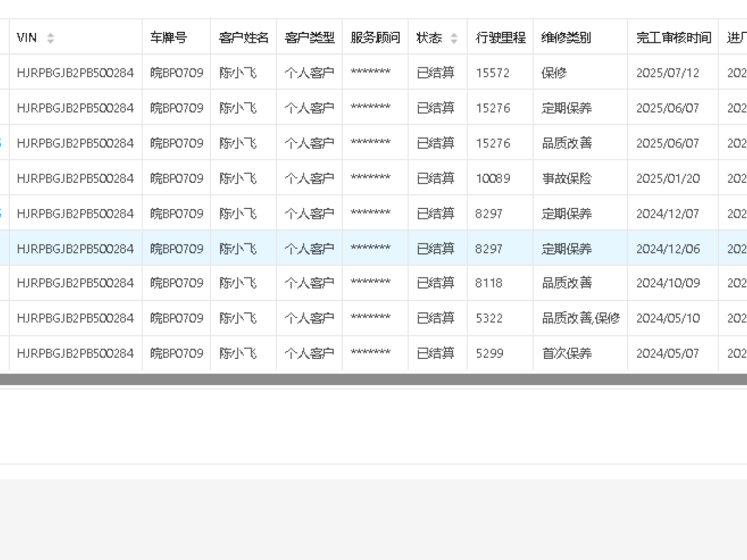Click the horizontal scrollbar below the table

click(x=374, y=380)
